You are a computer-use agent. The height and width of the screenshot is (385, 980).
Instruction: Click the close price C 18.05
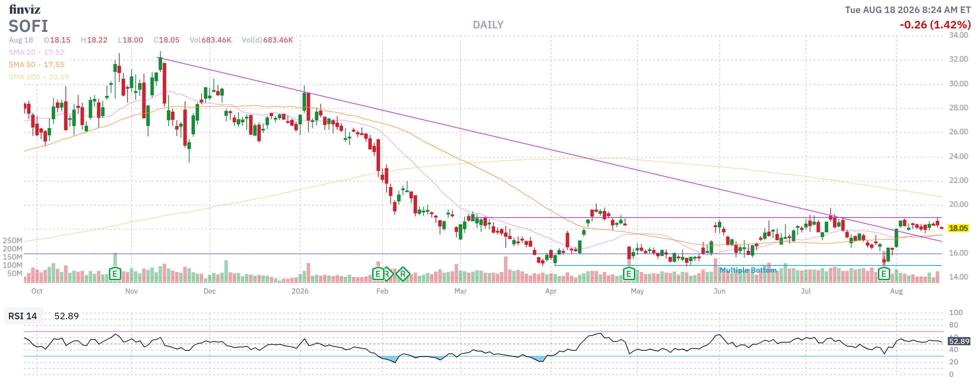pyautogui.click(x=166, y=40)
